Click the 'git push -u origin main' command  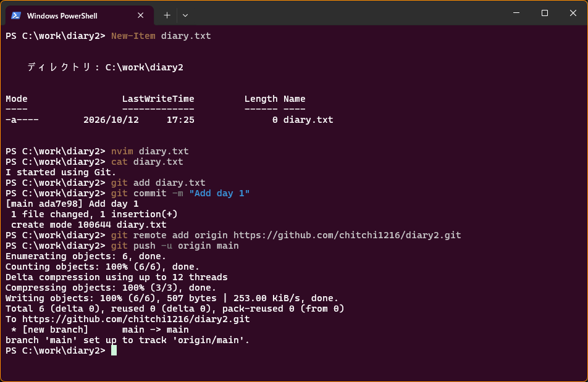point(175,246)
